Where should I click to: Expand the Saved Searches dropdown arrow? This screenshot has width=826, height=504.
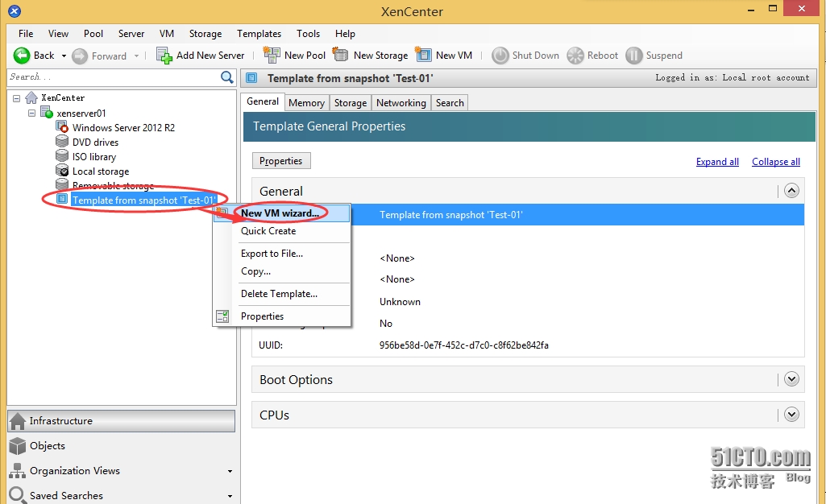(x=230, y=496)
